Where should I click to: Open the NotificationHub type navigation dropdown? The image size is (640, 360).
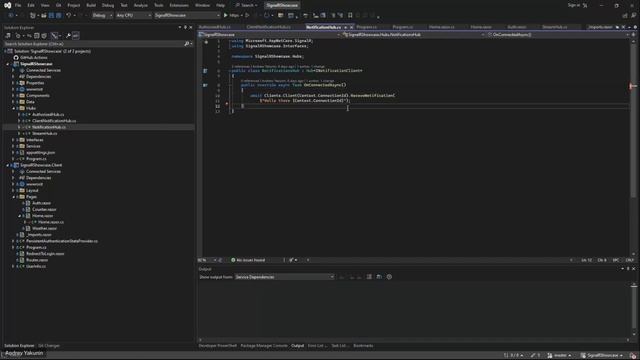pos(413,35)
